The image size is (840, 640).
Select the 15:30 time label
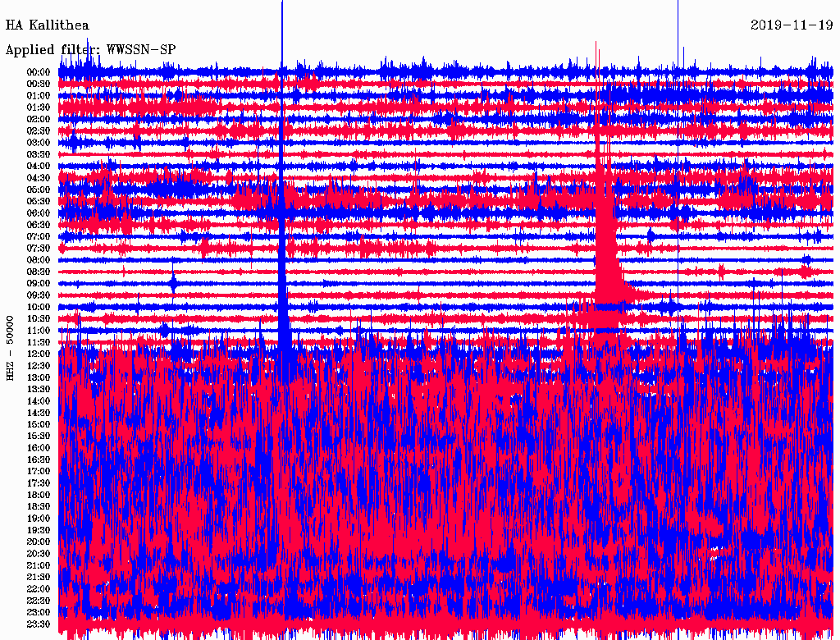click(39, 437)
